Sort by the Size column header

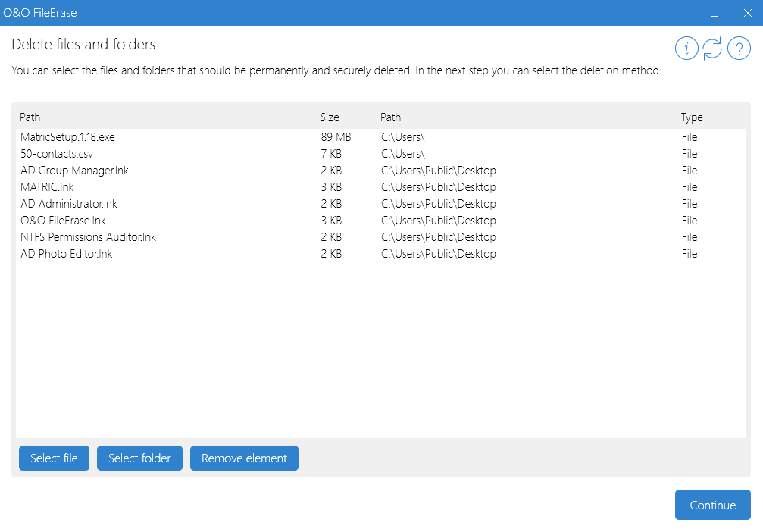(330, 117)
